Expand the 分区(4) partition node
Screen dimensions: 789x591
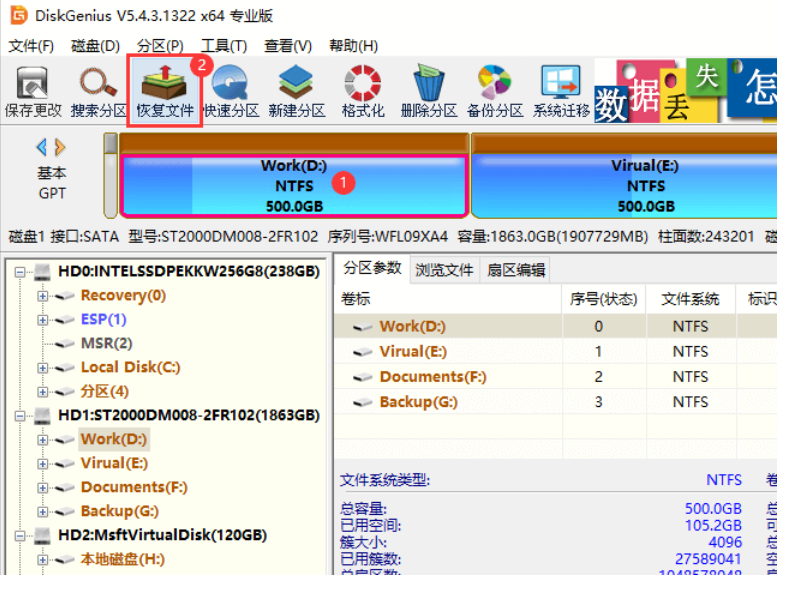43,392
